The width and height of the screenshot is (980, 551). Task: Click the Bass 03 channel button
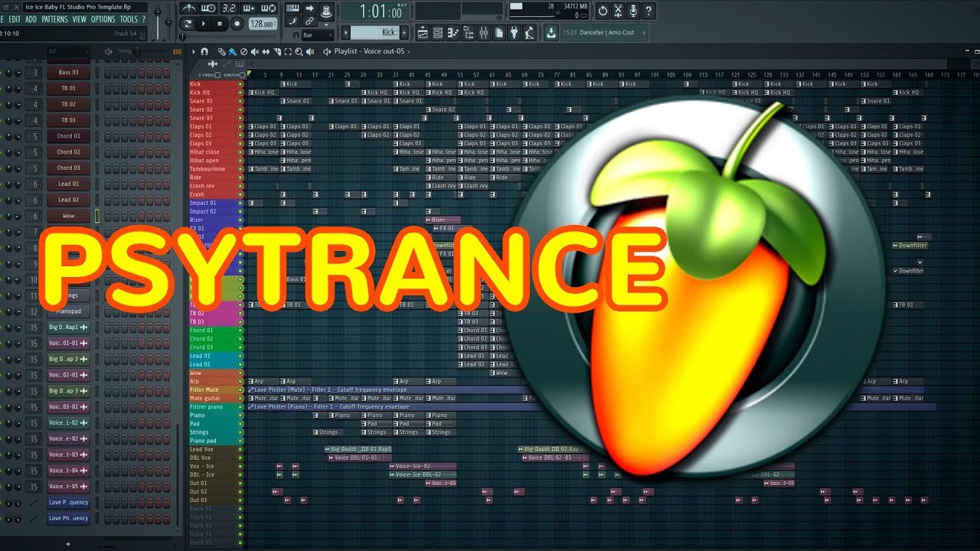[x=68, y=73]
